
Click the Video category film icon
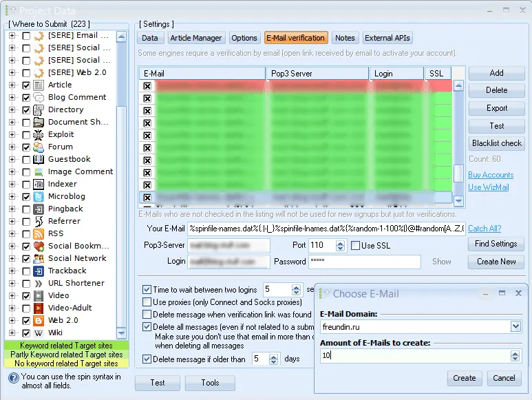coord(39,295)
